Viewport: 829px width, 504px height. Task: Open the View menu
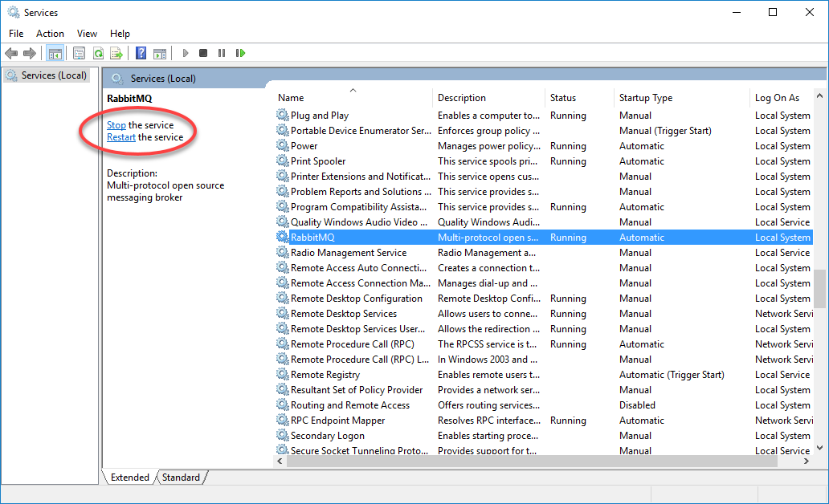87,33
